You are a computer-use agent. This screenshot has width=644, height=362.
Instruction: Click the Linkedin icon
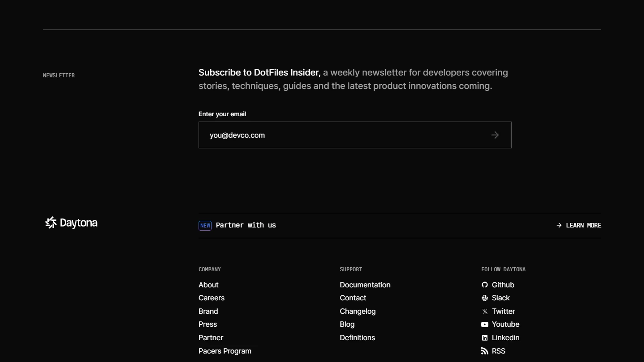coord(485,338)
